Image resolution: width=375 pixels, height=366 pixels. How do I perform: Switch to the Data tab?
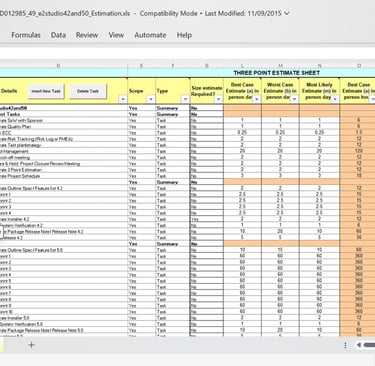(58, 35)
